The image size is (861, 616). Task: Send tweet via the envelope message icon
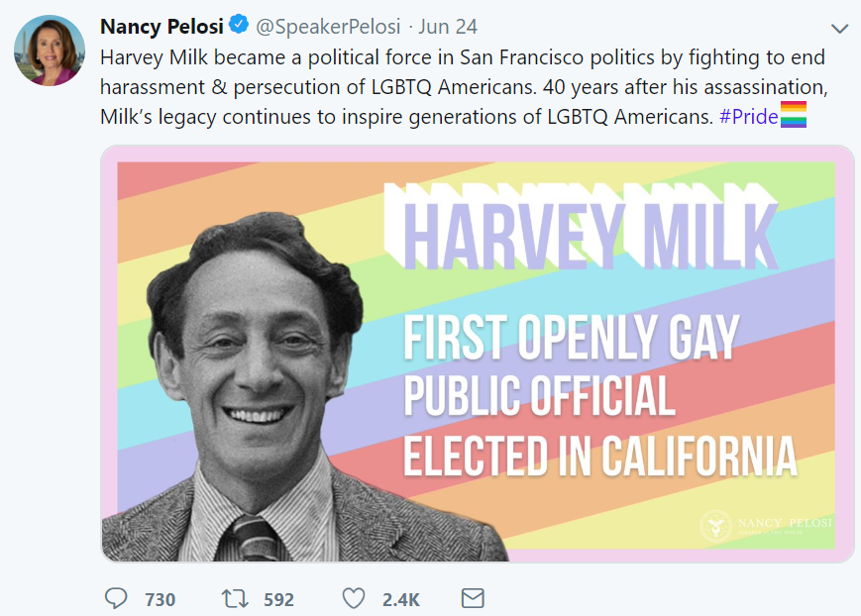[473, 599]
